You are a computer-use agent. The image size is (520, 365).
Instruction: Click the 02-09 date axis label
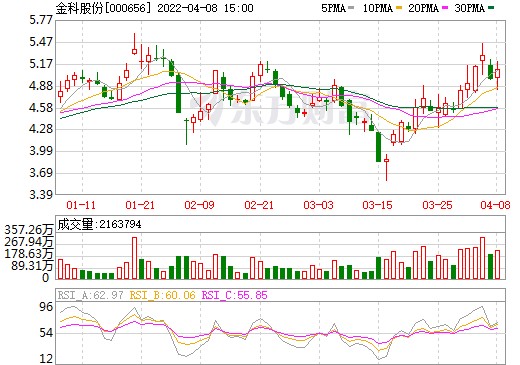point(200,205)
